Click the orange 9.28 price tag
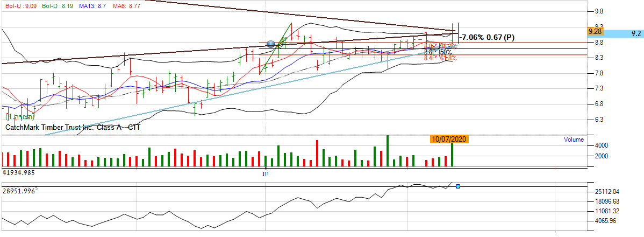This screenshot has width=644, height=237. click(x=595, y=32)
